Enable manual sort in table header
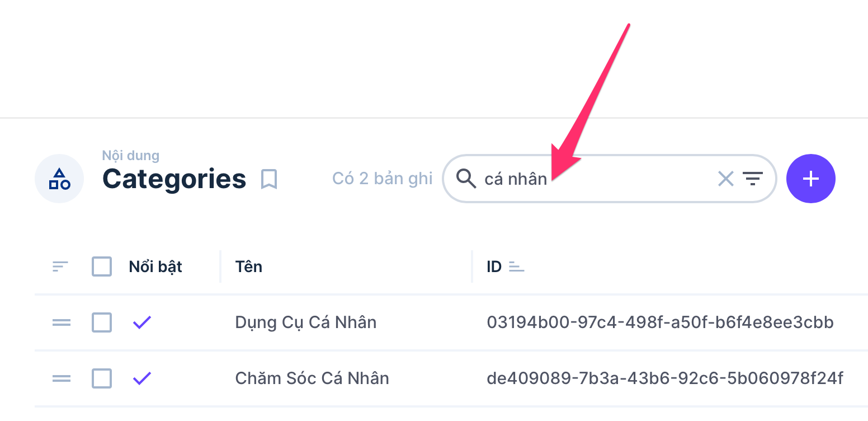Screen dimensions: 868x421 60,266
